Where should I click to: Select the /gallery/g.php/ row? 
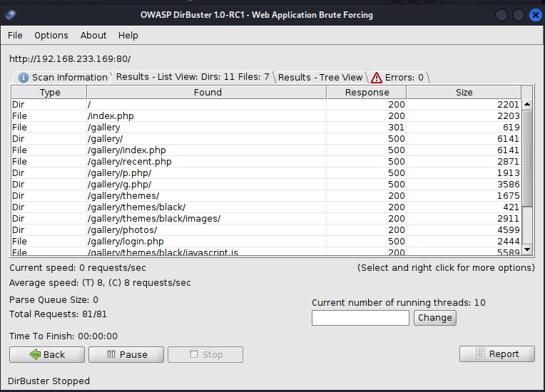tap(266, 185)
